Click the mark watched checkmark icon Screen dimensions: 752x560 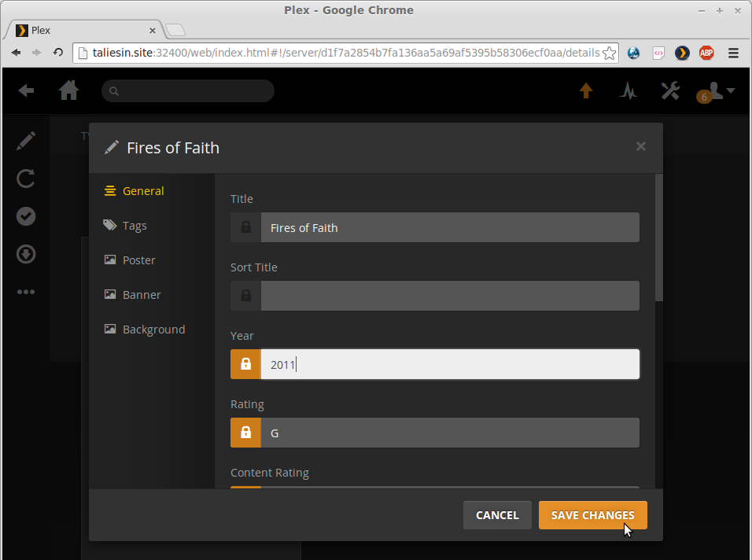26,216
